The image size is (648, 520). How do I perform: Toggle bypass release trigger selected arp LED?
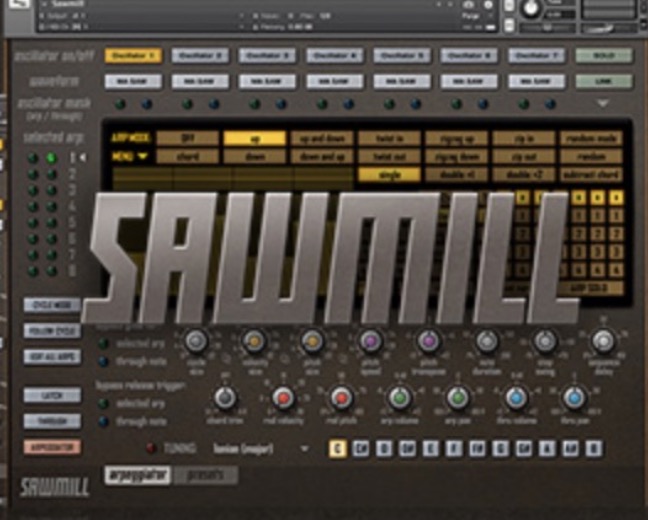tap(103, 403)
